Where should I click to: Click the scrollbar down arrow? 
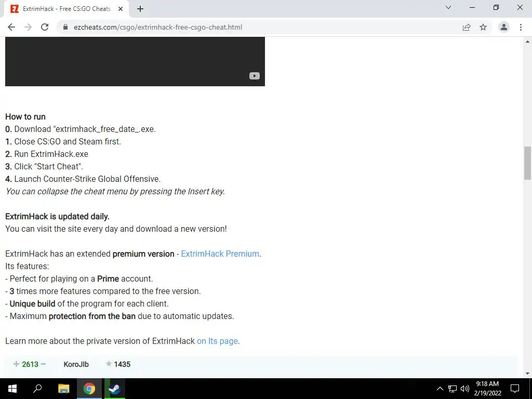[x=527, y=374]
